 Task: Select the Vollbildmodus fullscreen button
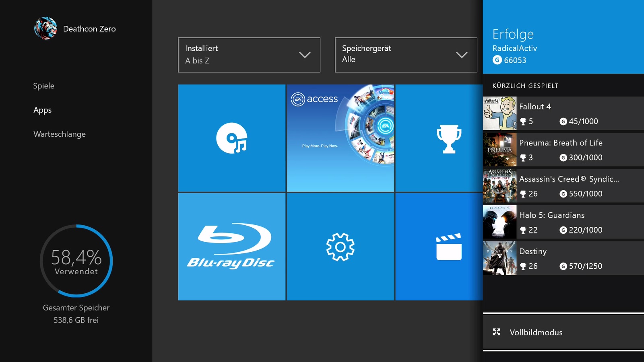pyautogui.click(x=563, y=332)
